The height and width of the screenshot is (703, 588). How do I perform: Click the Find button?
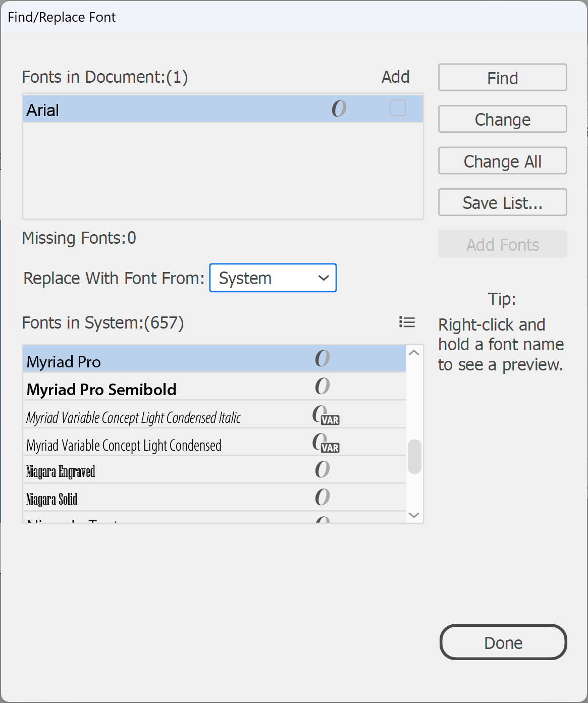coord(502,78)
